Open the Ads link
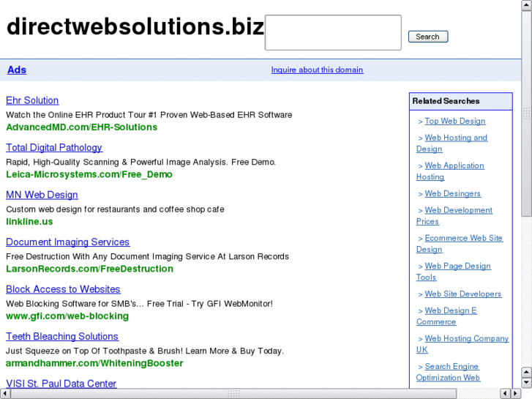This screenshot has height=399, width=532. 17,70
